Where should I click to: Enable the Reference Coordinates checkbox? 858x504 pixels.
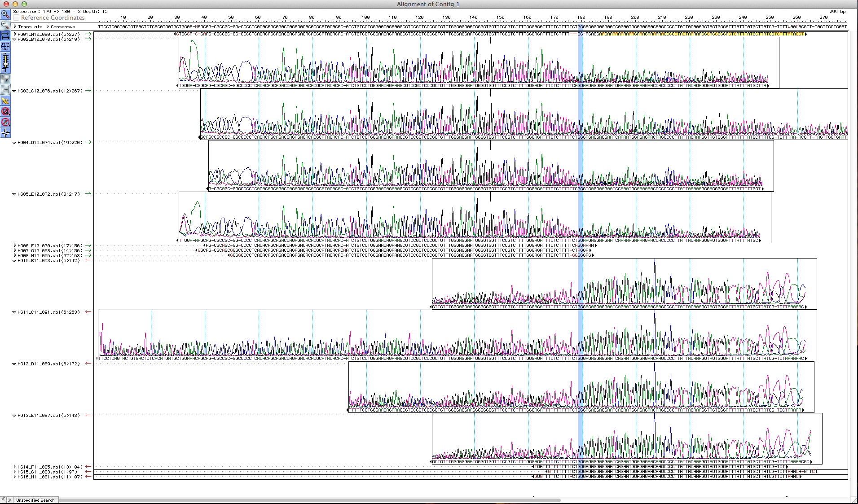tap(16, 18)
